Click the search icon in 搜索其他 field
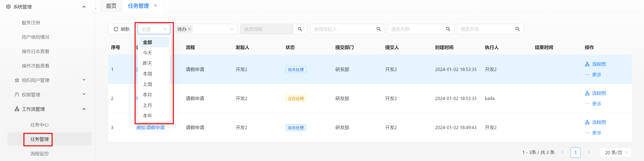Screen dimensions: 644x161 pyautogui.click(x=518, y=29)
